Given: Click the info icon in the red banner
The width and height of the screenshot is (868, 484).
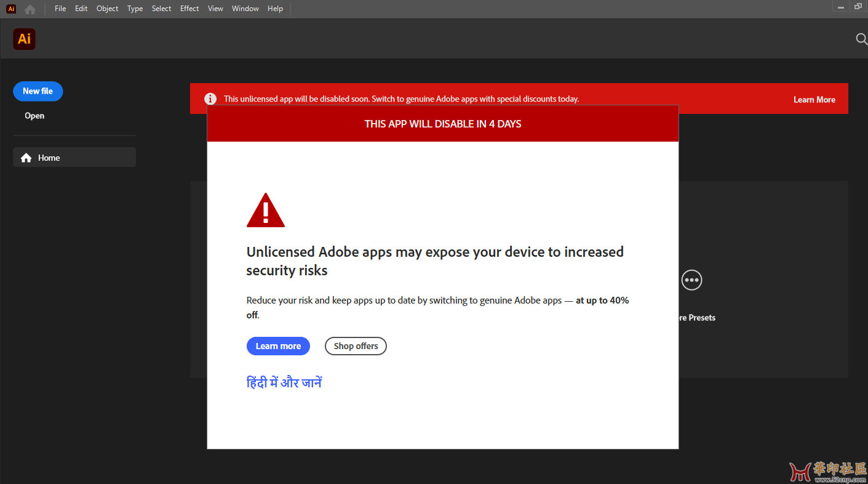Looking at the screenshot, I should coord(210,99).
